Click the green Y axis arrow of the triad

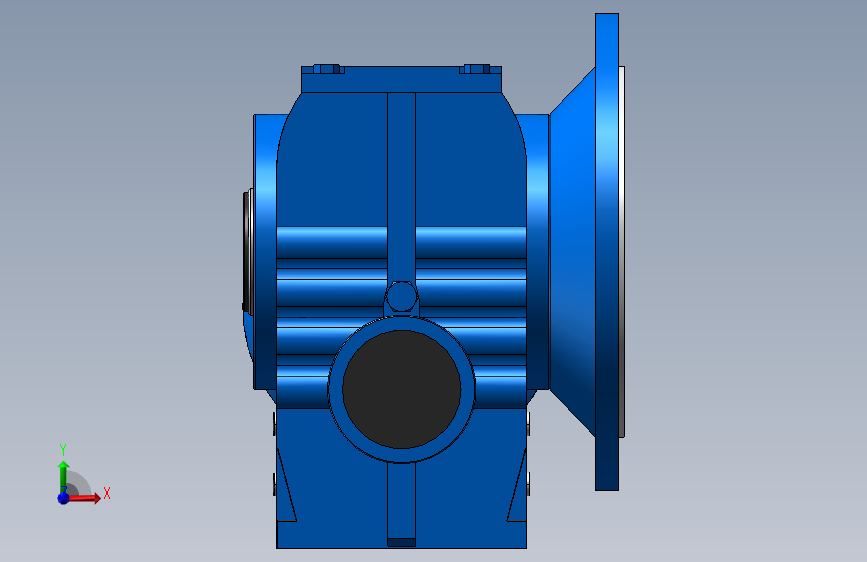pos(63,477)
